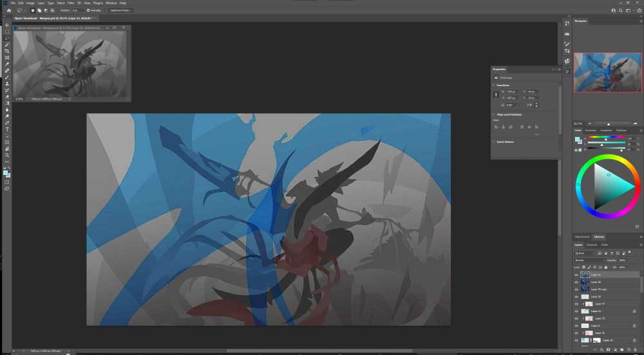
Task: Open the Image menu
Action: [30, 3]
